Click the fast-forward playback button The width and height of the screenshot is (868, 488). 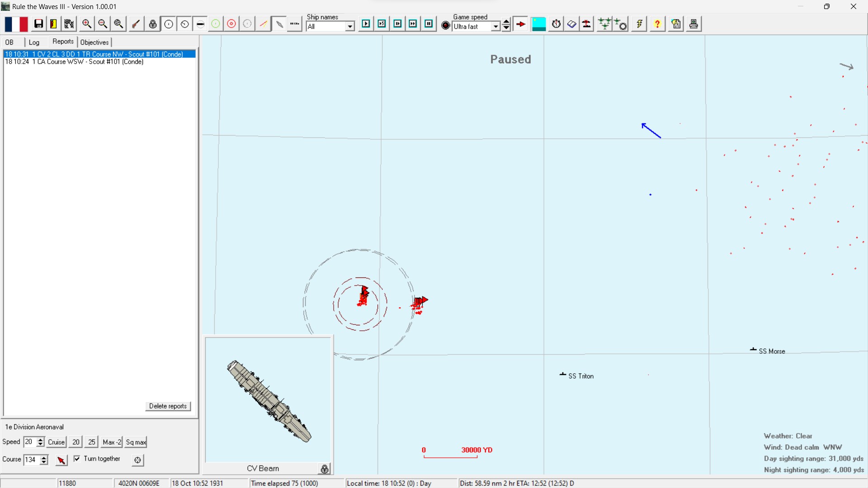click(x=413, y=24)
